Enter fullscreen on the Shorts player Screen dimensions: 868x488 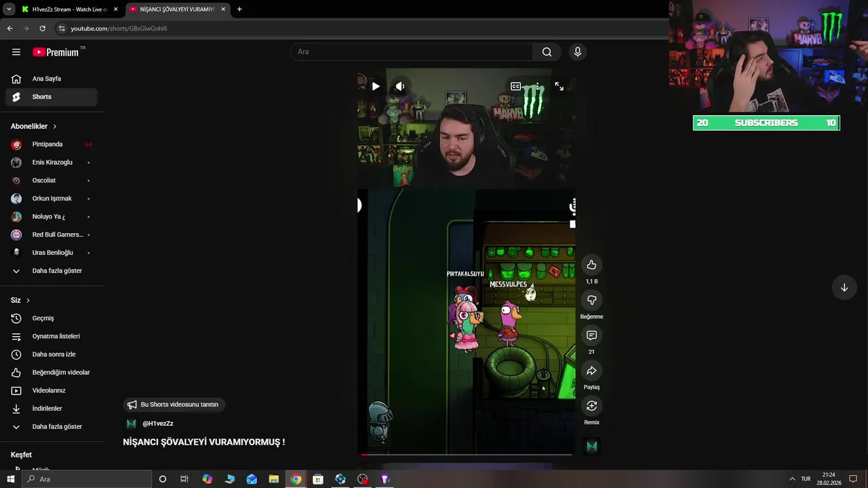[559, 86]
